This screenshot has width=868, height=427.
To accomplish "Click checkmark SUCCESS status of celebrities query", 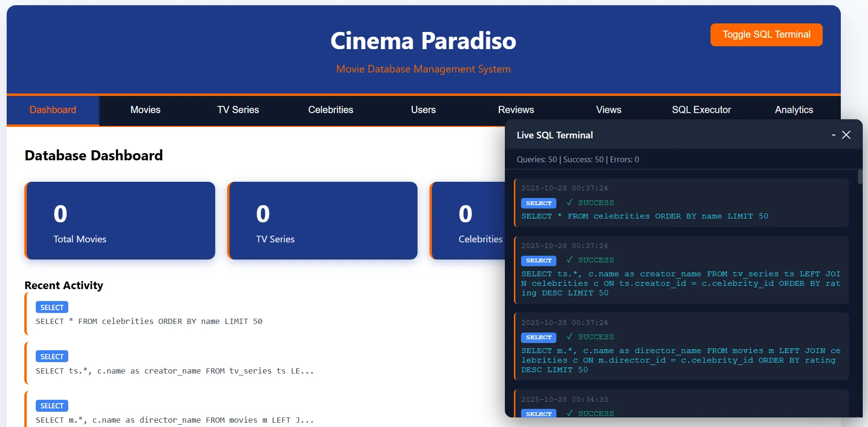I will pyautogui.click(x=590, y=203).
